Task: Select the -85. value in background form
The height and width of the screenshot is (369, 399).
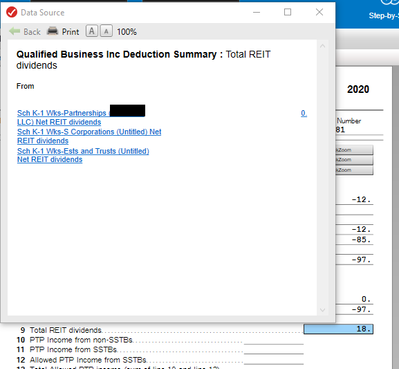Action: (x=361, y=240)
